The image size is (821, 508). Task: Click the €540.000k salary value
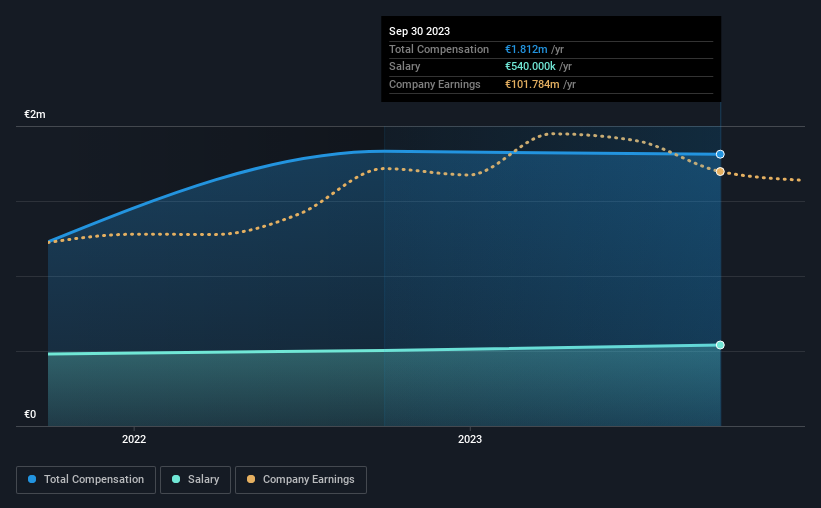pos(530,67)
